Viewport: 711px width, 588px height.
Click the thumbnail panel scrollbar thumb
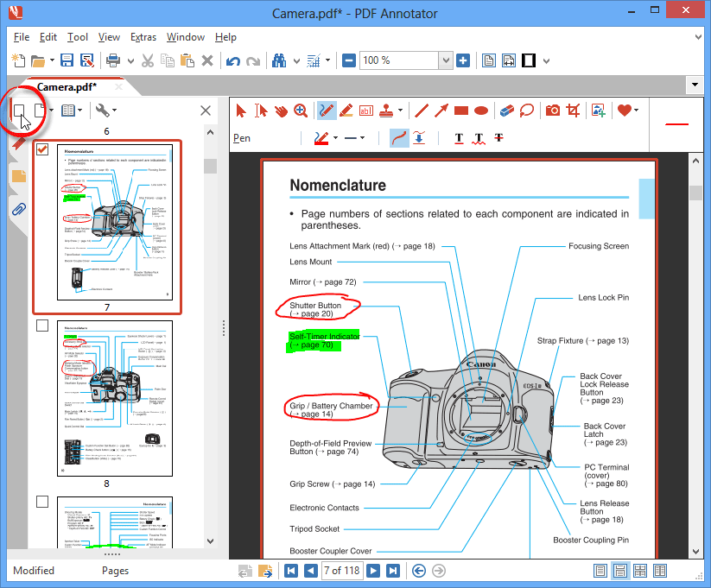[210, 166]
